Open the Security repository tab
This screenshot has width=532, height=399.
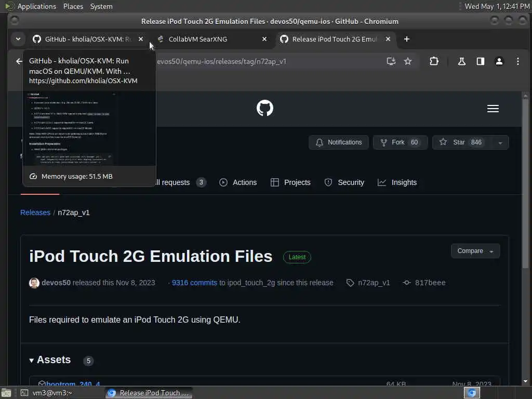click(x=344, y=182)
